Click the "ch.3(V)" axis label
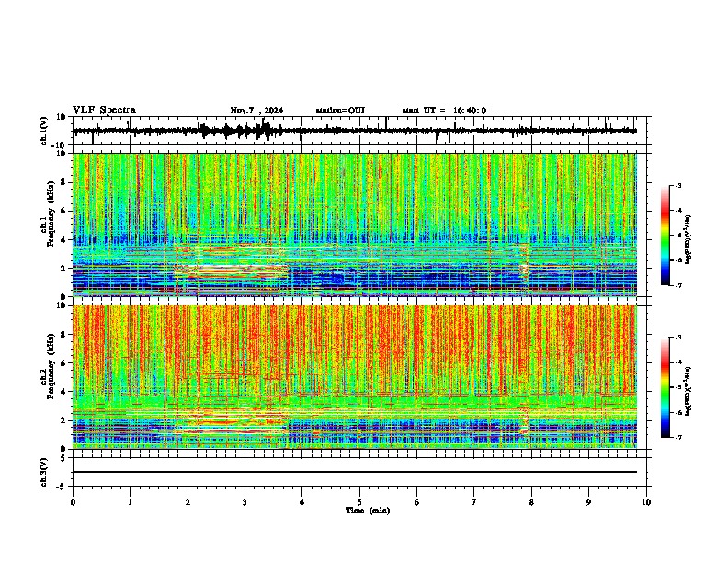Image resolution: width=728 pixels, height=563 pixels. tap(43, 472)
